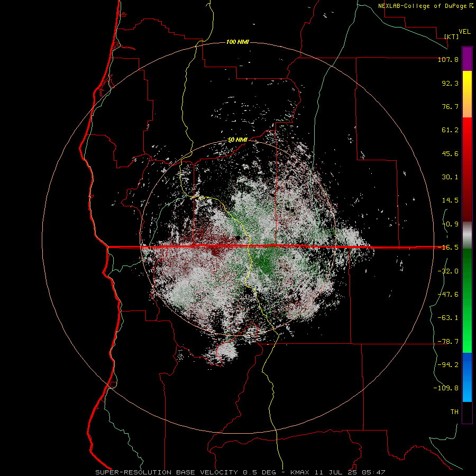Screen dimensions: 476x476
Task: Pick the yellow-orange segment of color bar
Action: click(x=467, y=94)
